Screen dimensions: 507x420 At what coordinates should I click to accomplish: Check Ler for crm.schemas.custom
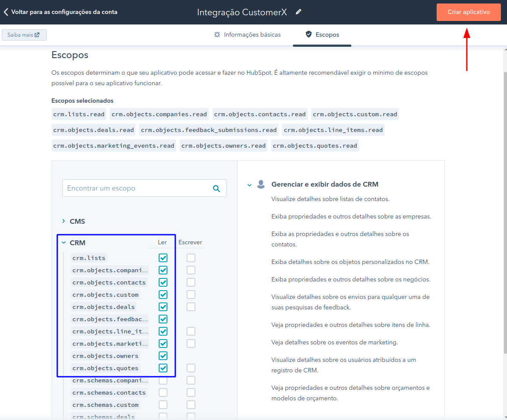pyautogui.click(x=163, y=405)
